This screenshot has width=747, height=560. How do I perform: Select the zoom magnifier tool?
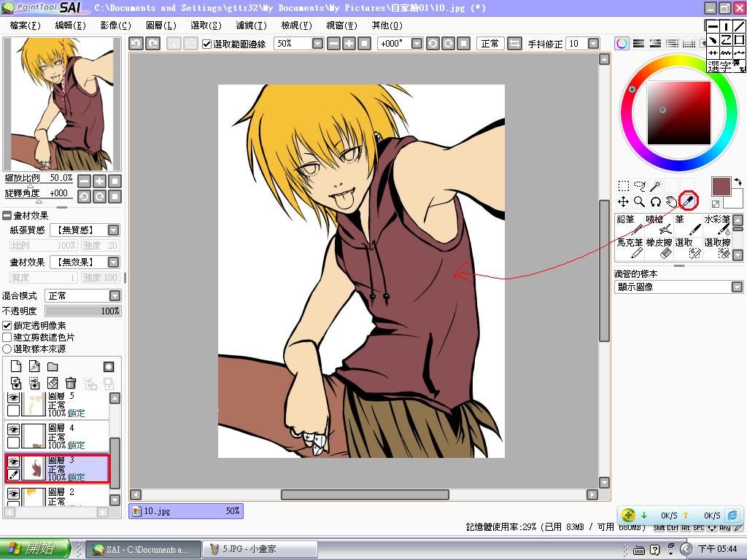tap(639, 201)
